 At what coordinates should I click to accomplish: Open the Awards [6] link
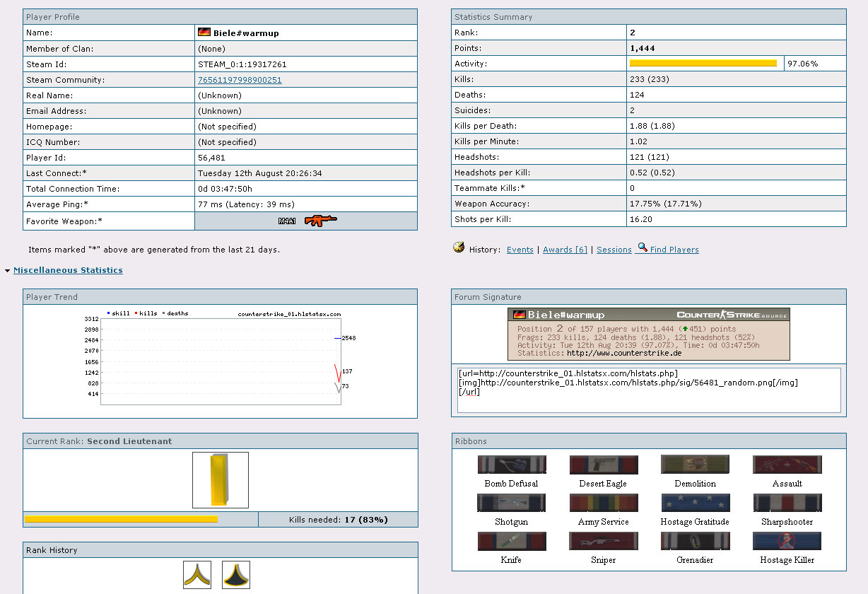pyautogui.click(x=565, y=250)
